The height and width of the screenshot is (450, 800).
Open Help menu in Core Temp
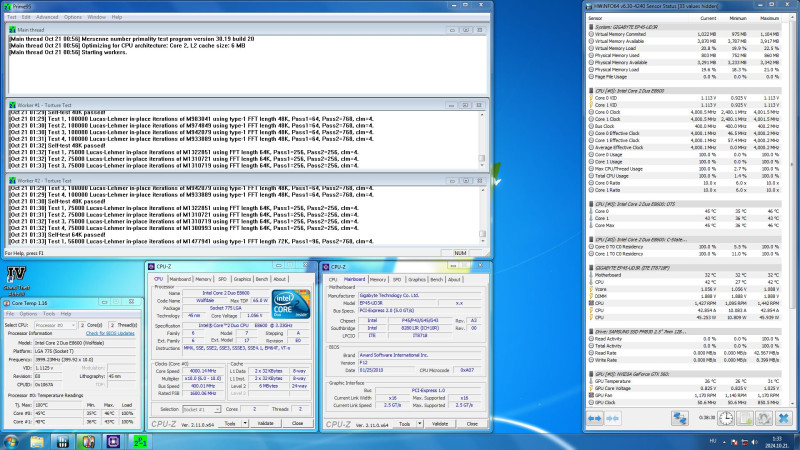[66, 314]
